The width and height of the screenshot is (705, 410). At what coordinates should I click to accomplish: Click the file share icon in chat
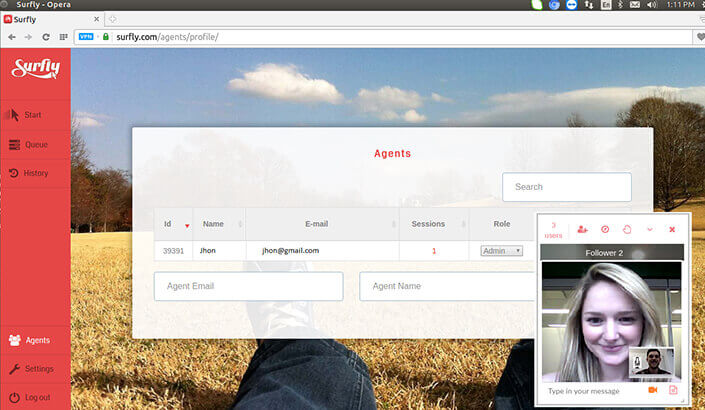(x=673, y=390)
